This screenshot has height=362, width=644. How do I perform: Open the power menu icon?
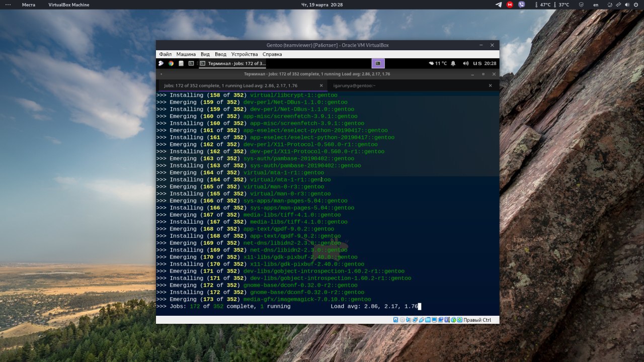point(636,5)
